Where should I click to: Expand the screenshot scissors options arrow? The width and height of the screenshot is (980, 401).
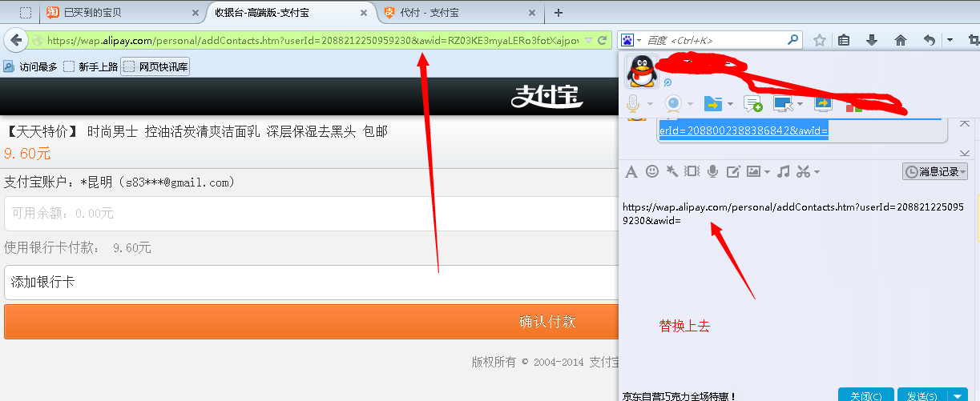[817, 172]
